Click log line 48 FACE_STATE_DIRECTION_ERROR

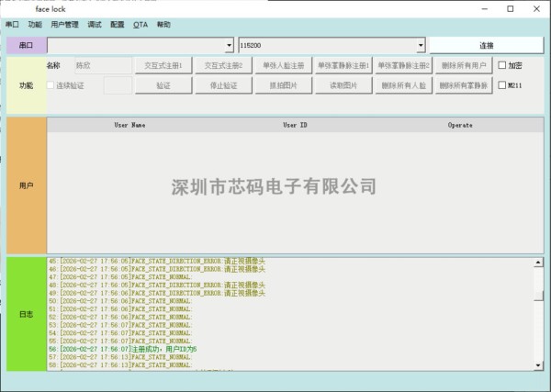pos(157,285)
